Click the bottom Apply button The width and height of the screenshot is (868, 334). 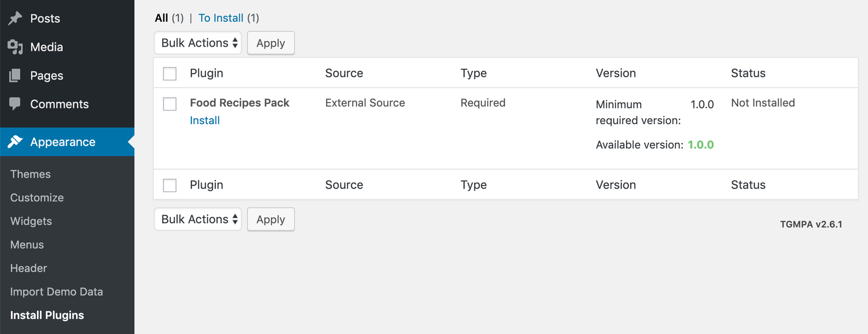pyautogui.click(x=271, y=219)
